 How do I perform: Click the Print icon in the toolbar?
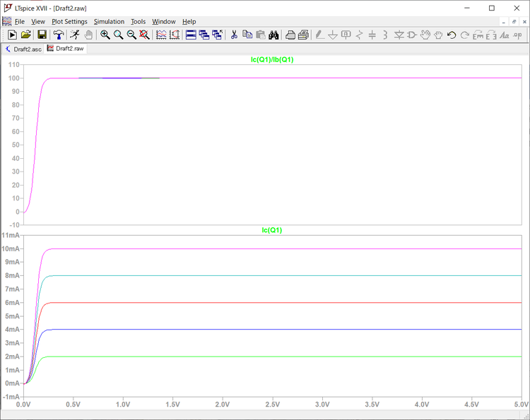tap(303, 35)
